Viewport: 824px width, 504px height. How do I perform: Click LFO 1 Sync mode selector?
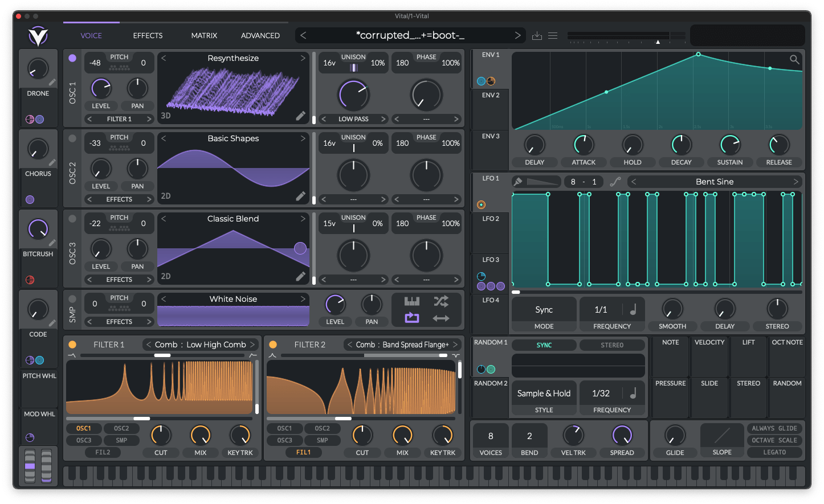tap(544, 310)
